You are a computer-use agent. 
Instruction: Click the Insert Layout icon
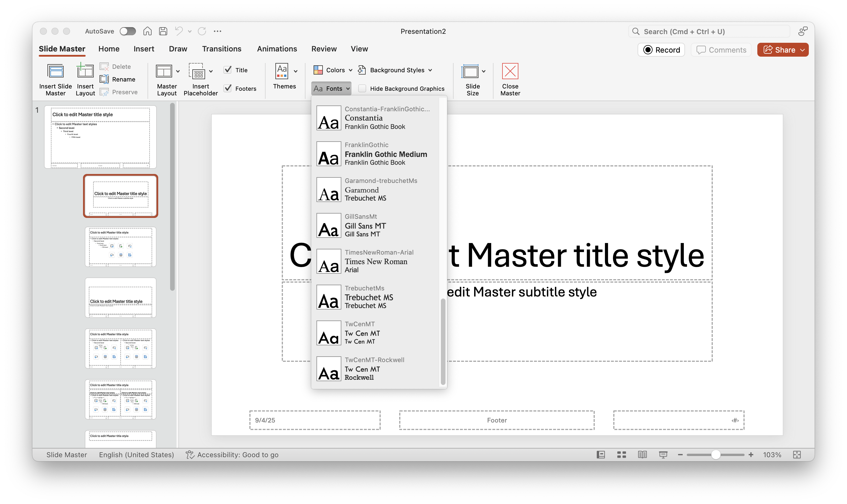coord(85,72)
